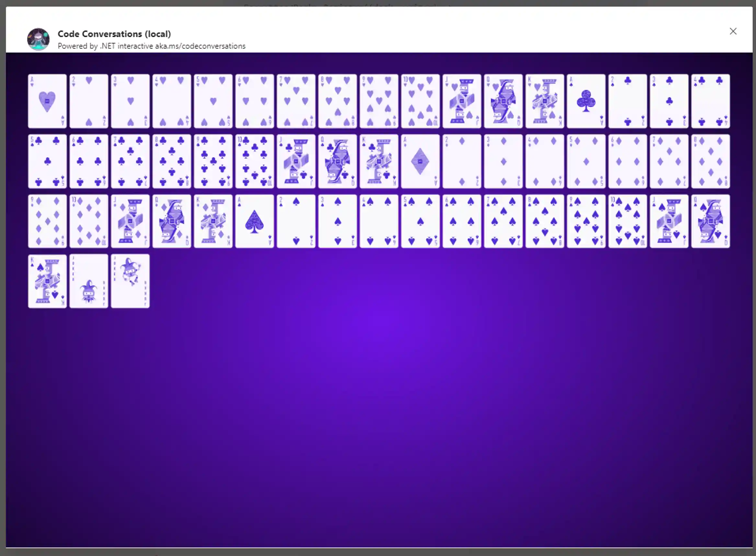Close the Code Conversations dialog
The height and width of the screenshot is (556, 756).
click(x=733, y=31)
